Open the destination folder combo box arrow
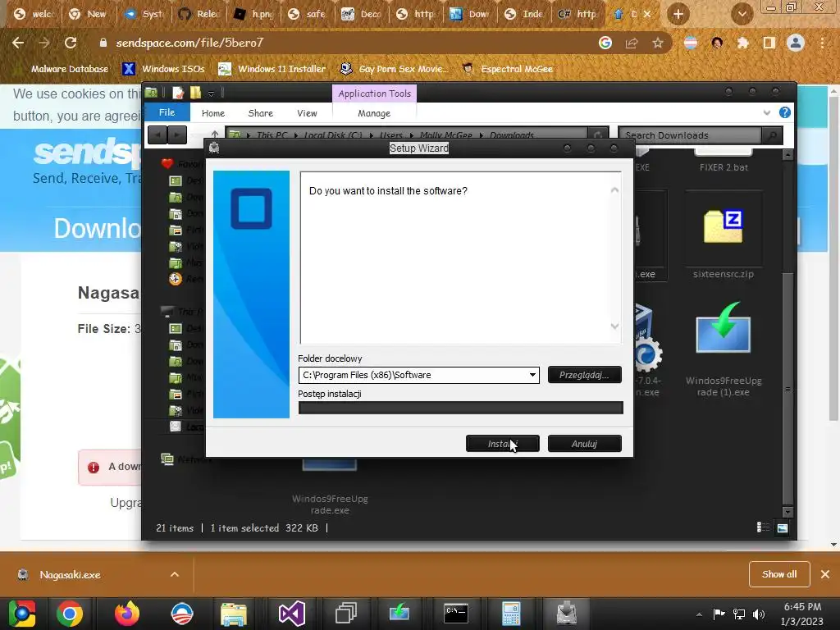840x630 pixels. point(532,375)
